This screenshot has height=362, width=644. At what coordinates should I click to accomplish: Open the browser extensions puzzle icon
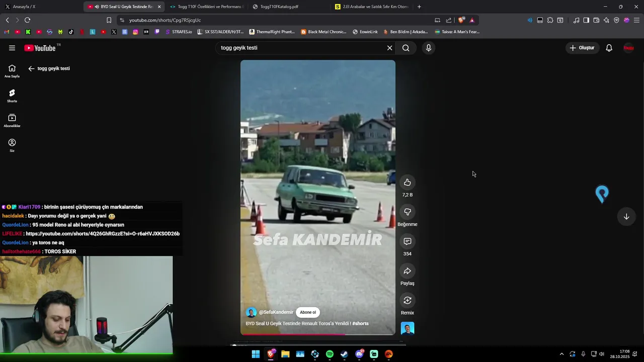550,20
